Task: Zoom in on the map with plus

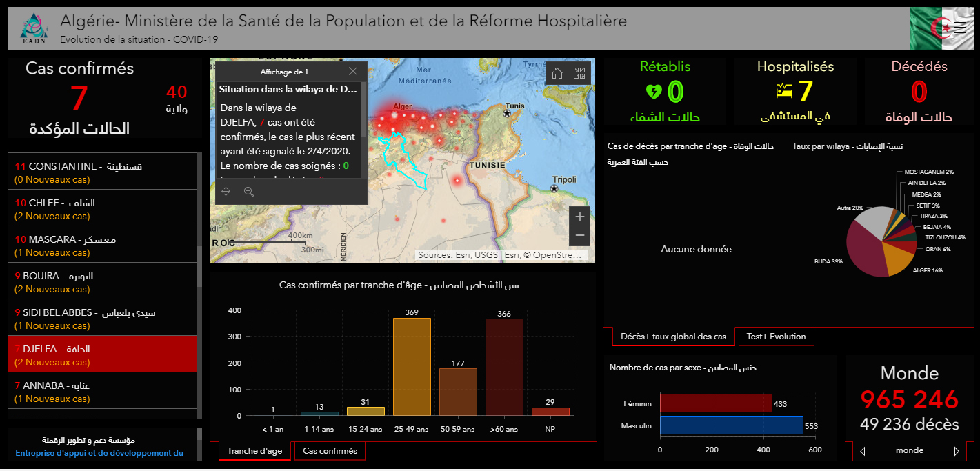Action: point(579,217)
